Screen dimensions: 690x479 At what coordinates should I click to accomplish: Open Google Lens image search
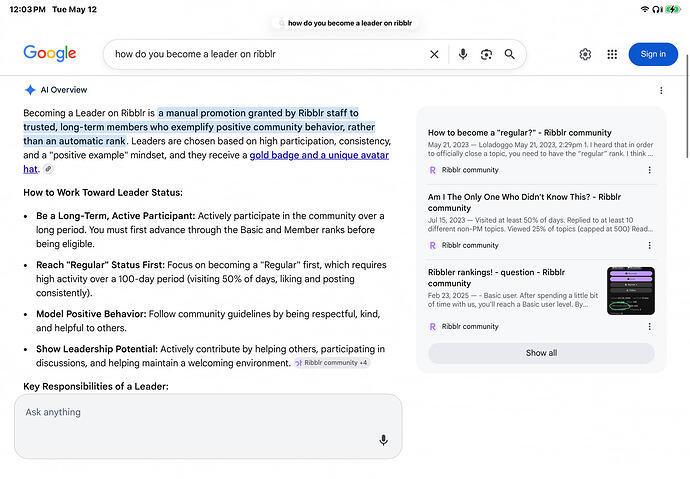486,54
